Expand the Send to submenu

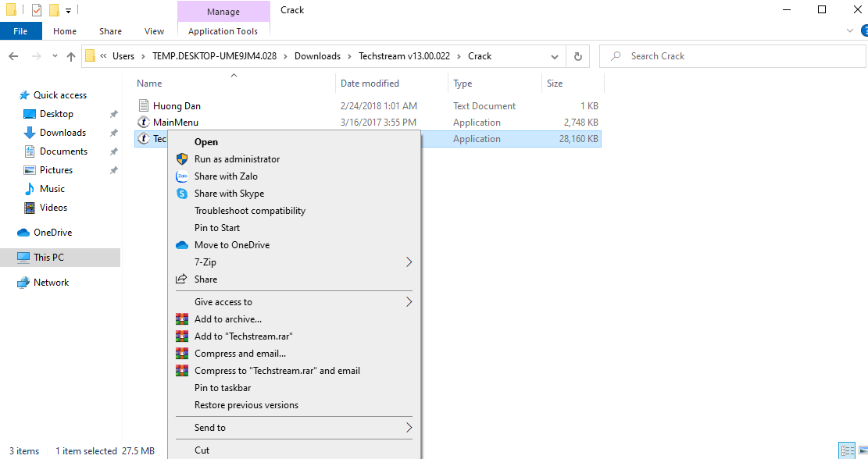click(409, 428)
